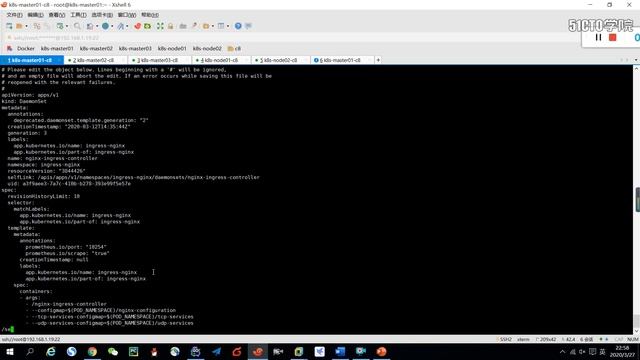The image size is (640, 360).
Task: Open the layout pane icon in toolbar
Action: [221, 26]
